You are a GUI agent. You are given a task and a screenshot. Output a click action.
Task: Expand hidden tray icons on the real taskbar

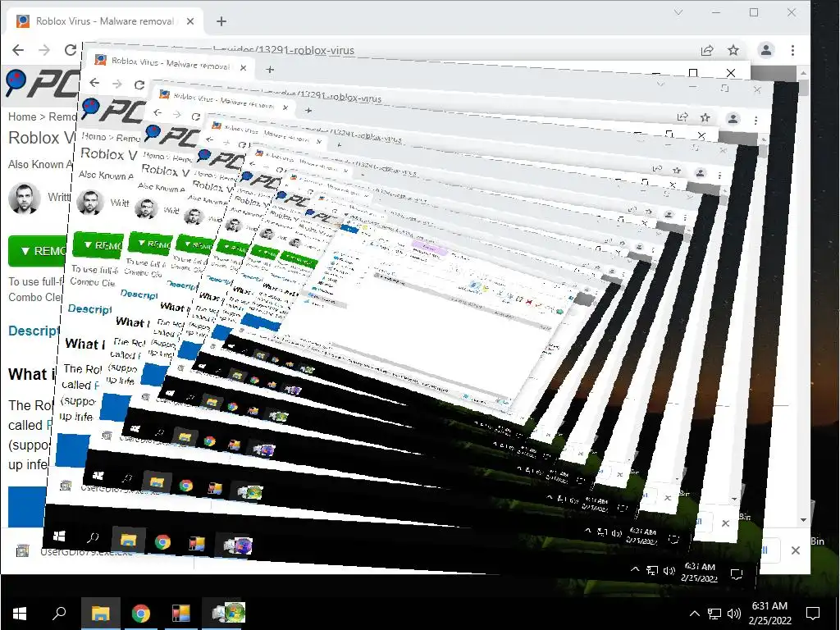coord(694,614)
